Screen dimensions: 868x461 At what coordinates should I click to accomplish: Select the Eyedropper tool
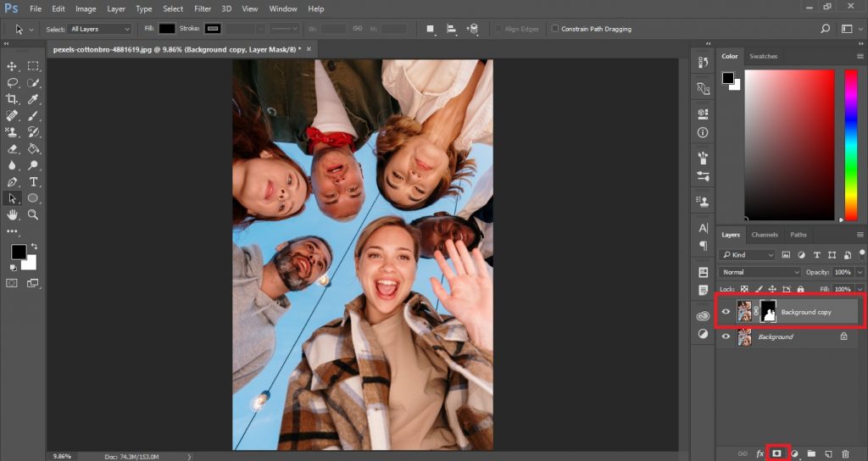click(x=33, y=99)
